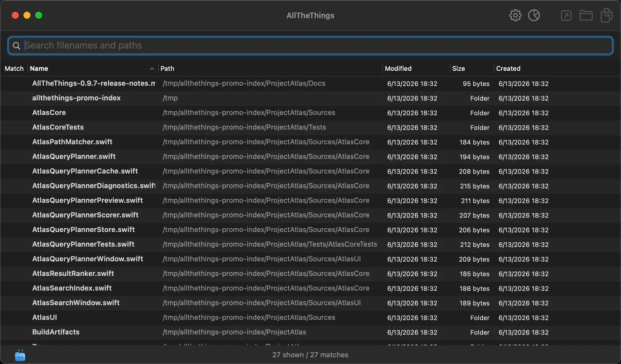This screenshot has width=621, height=364.
Task: Click the magnifying glass search icon
Action: pos(16,46)
